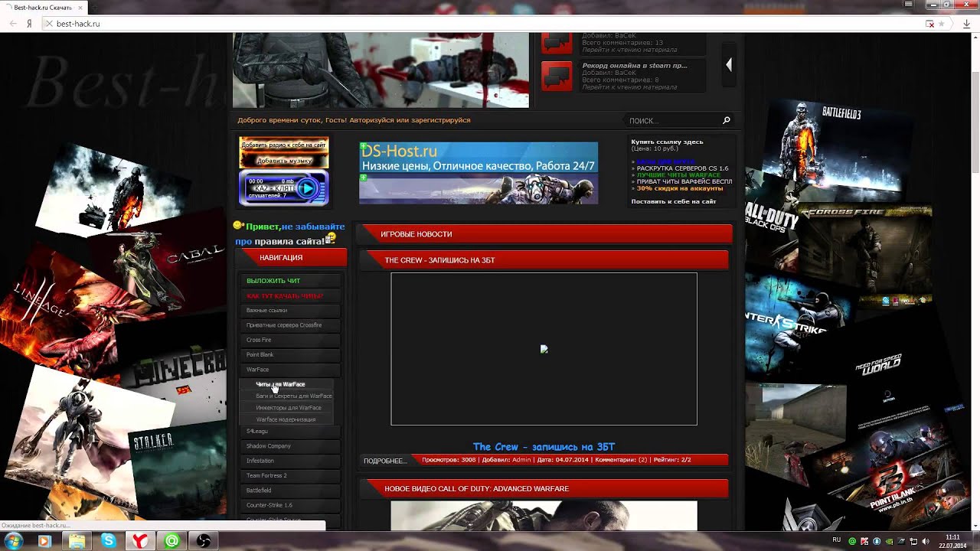Switch to Yandex Browser in taskbar

click(140, 541)
